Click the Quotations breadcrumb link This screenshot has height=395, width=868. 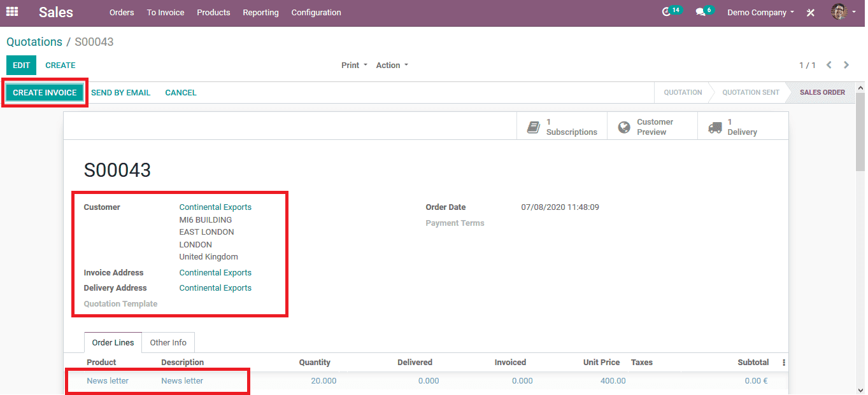(x=34, y=42)
